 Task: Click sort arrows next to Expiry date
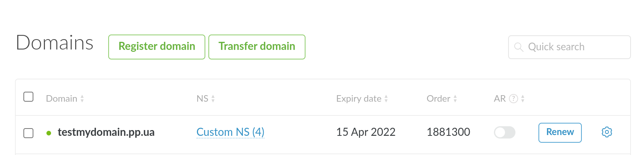(x=386, y=99)
